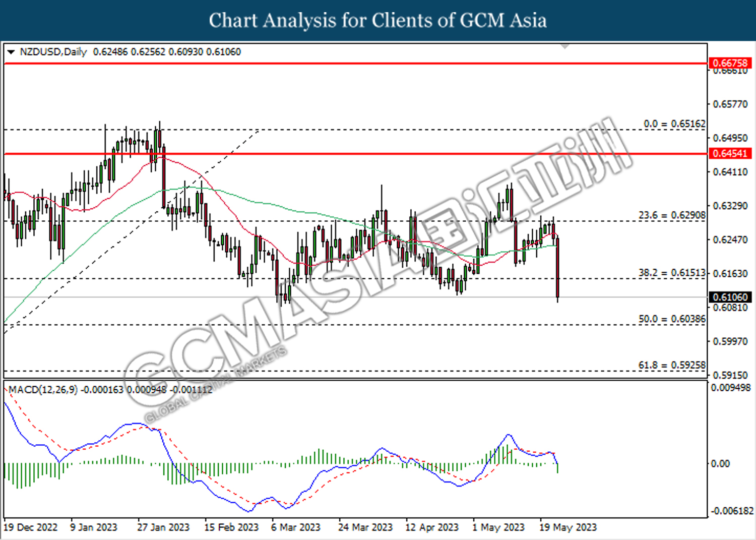The image size is (756, 540).
Task: Click the 24 Mar 2023 date label
Action: click(x=365, y=527)
